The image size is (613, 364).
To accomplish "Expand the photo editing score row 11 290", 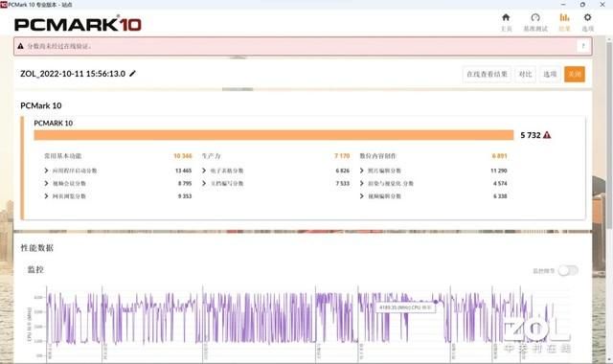I will 433,171.
